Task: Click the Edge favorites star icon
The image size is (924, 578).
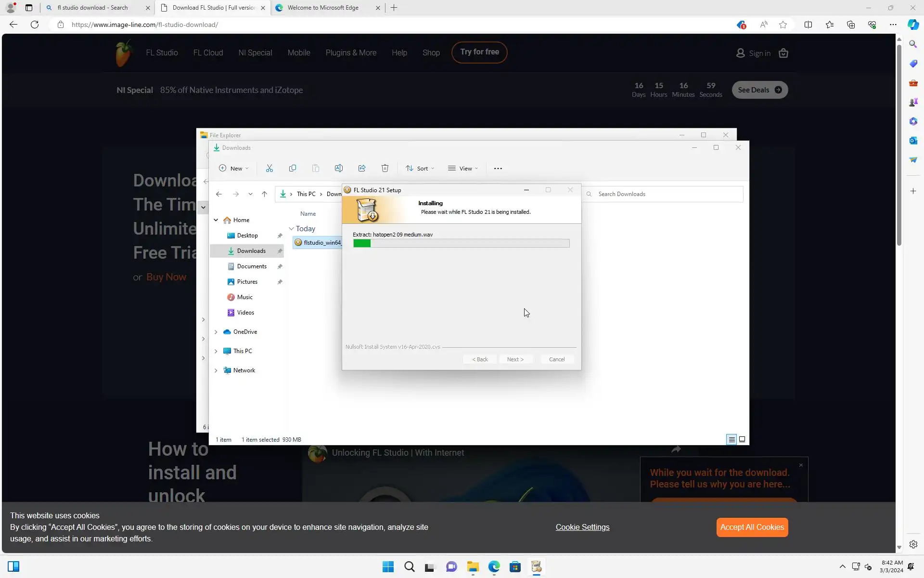Action: point(783,25)
